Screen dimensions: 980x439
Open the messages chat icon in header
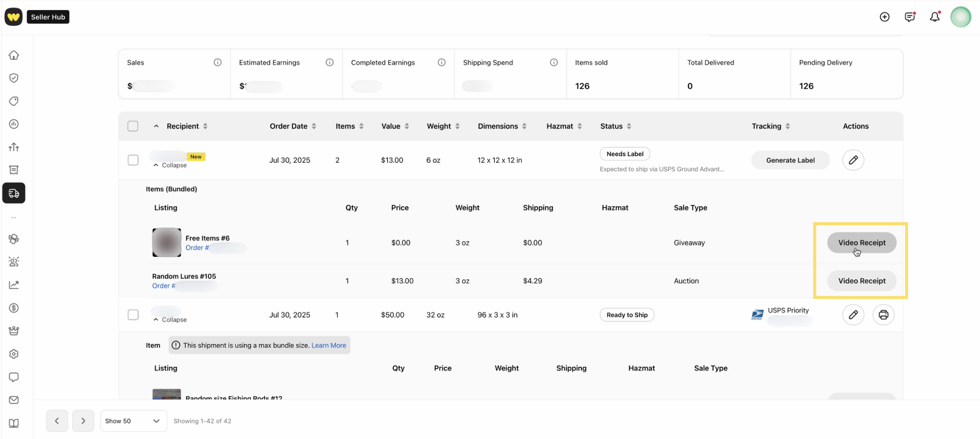[x=909, y=17]
